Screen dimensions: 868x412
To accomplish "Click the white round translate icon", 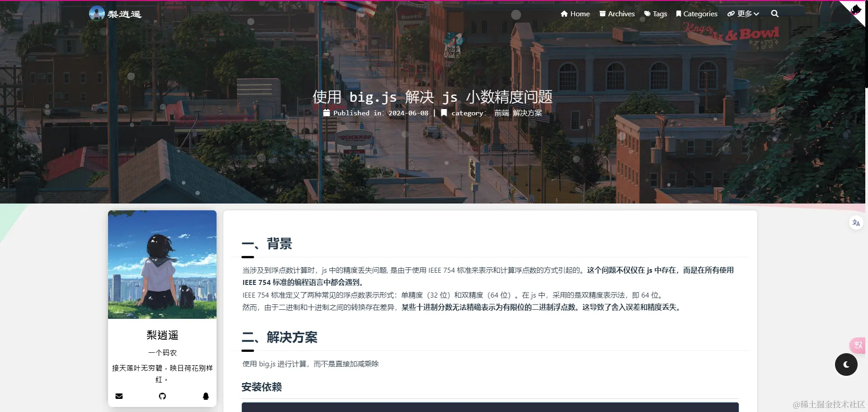I will 856,223.
